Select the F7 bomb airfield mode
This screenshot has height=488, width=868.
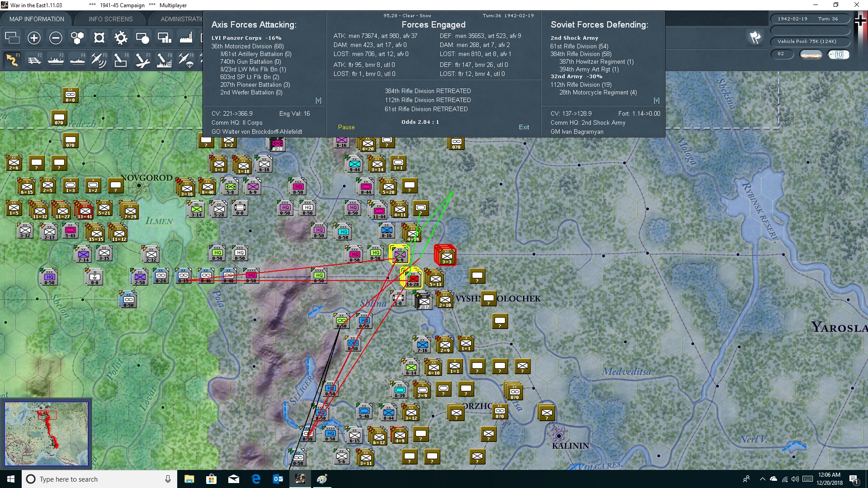click(x=142, y=60)
